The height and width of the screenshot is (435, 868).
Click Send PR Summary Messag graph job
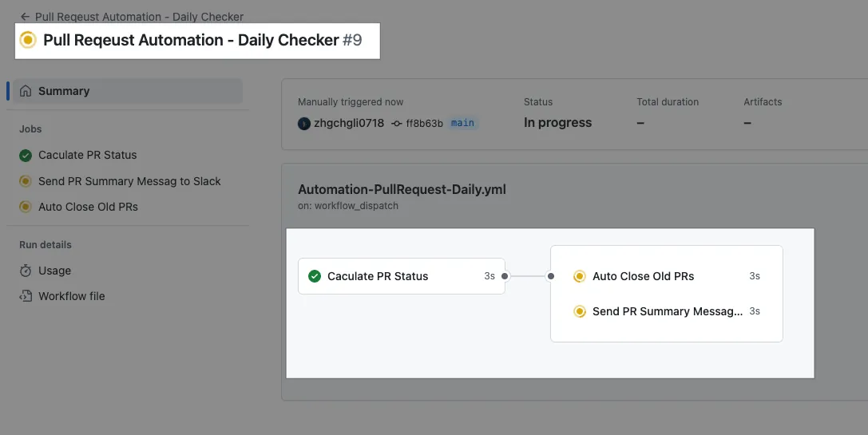coord(667,311)
